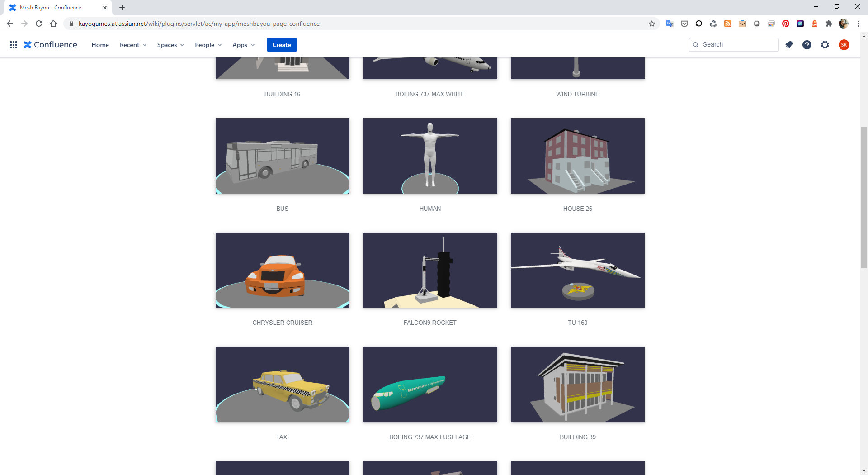This screenshot has height=475, width=868.
Task: Click the scrollbar down arrow
Action: 864,471
